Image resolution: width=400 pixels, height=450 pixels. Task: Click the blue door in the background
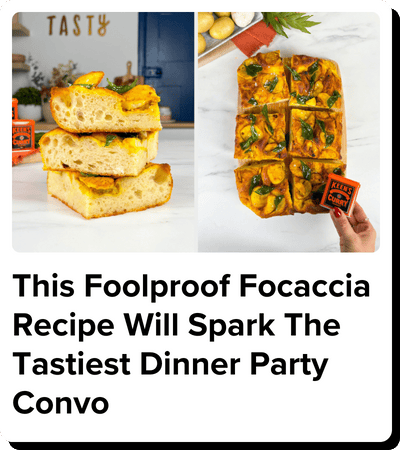click(x=166, y=67)
